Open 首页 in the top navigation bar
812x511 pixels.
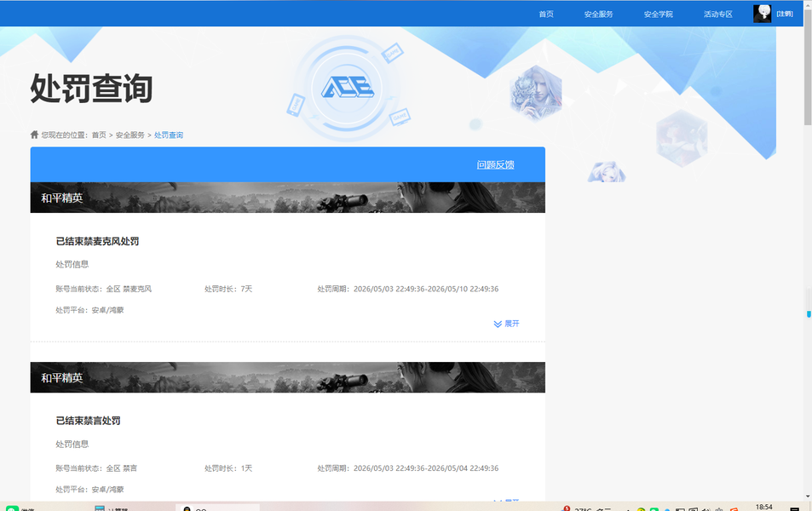point(546,14)
